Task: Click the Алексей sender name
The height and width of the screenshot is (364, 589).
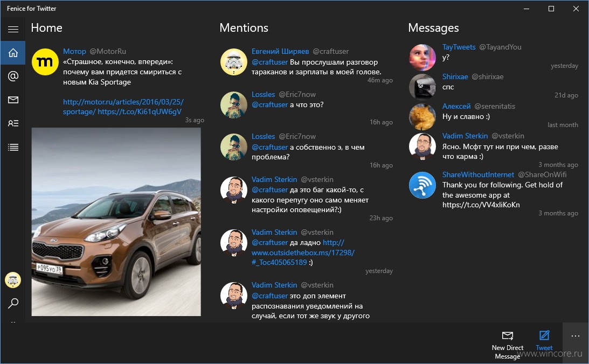Action: (456, 106)
